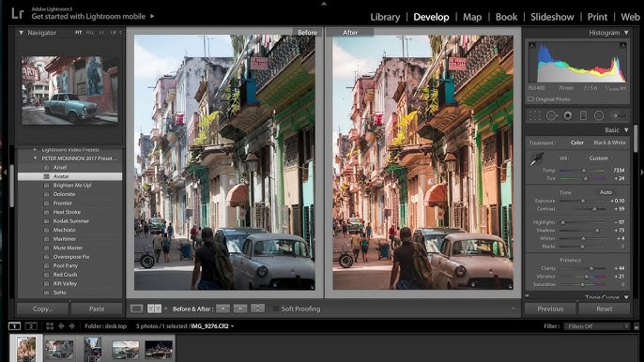
Task: Collapse the Peter McKinnon 2017 presets folder
Action: coord(35,158)
